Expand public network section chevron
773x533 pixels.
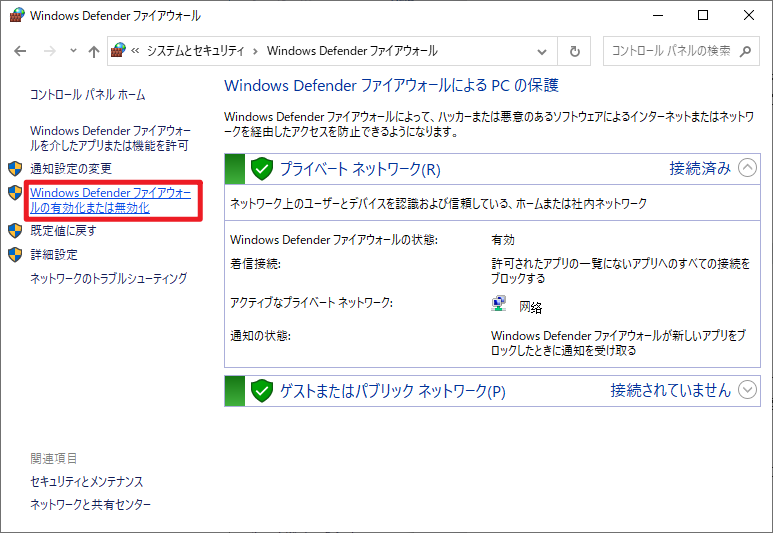pyautogui.click(x=747, y=390)
